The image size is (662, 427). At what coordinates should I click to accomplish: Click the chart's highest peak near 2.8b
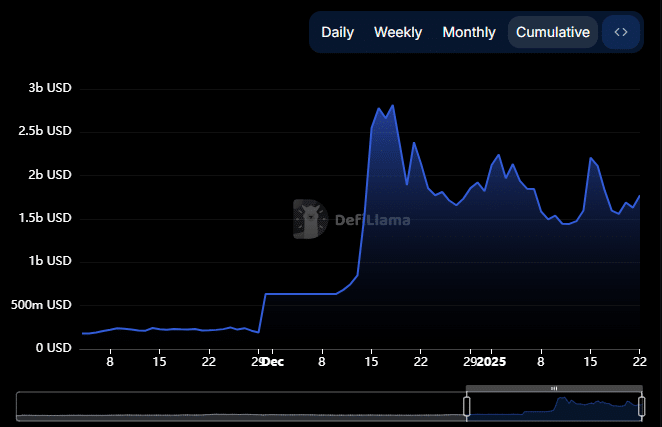tap(392, 105)
